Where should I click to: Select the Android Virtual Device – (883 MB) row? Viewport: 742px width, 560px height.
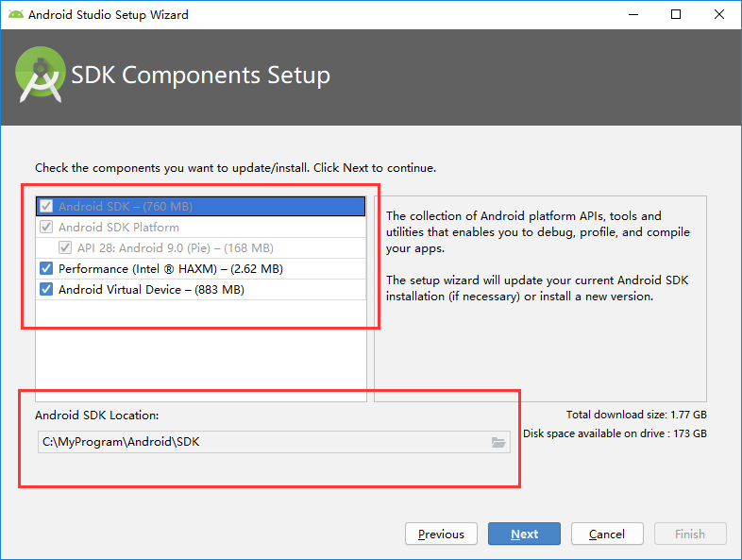(201, 290)
